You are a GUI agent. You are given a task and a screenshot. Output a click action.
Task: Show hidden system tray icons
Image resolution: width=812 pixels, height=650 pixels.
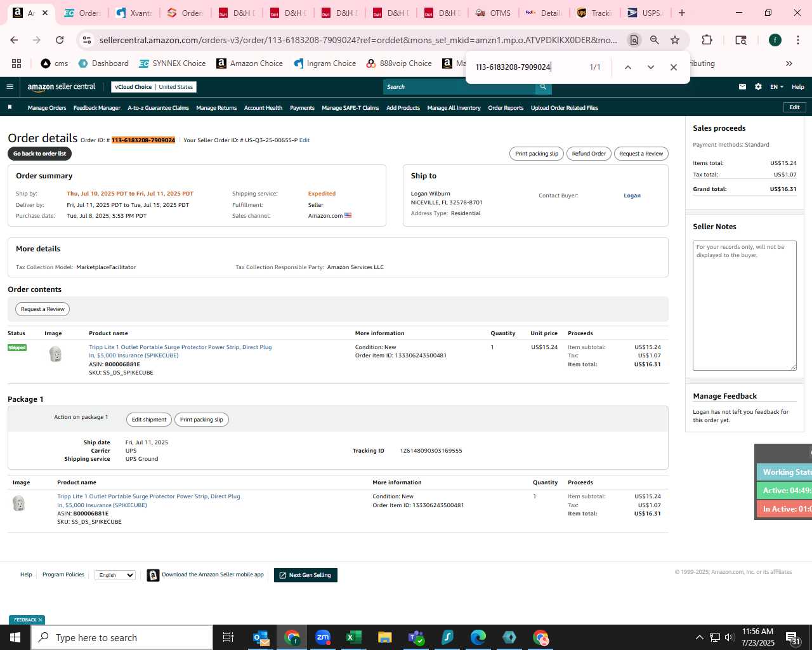tap(699, 637)
